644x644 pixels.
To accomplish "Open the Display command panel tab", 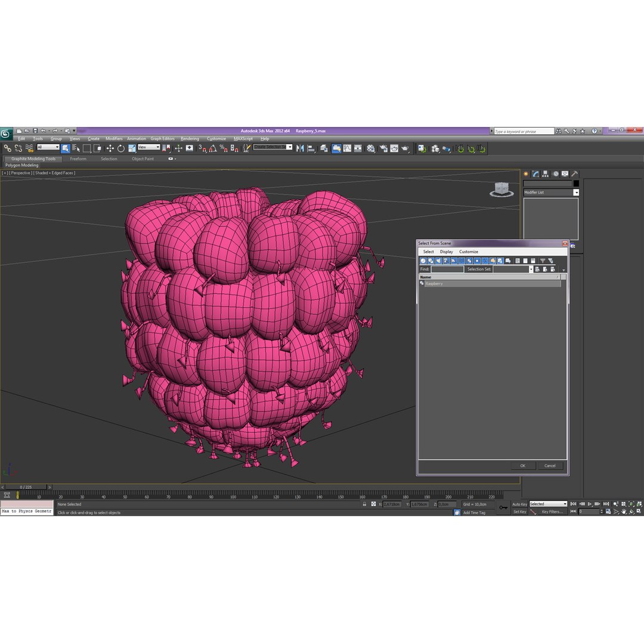I will pos(565,174).
